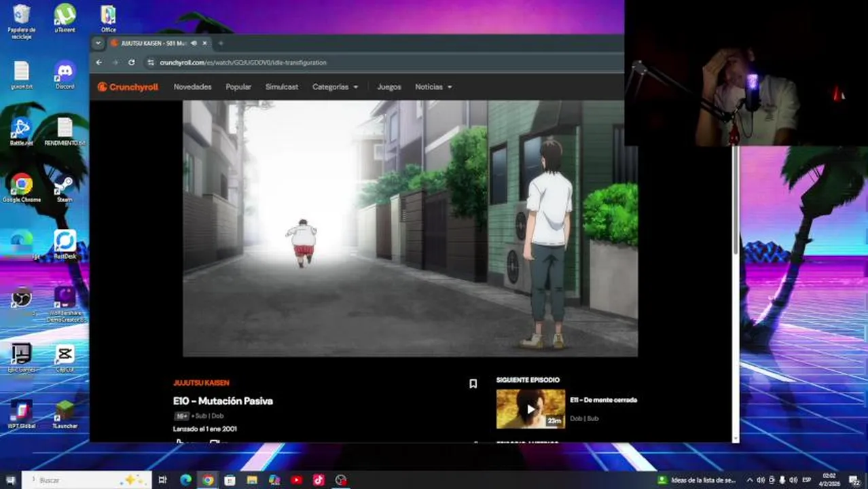Open the Windows Start menu
The width and height of the screenshot is (868, 489).
pos(10,480)
